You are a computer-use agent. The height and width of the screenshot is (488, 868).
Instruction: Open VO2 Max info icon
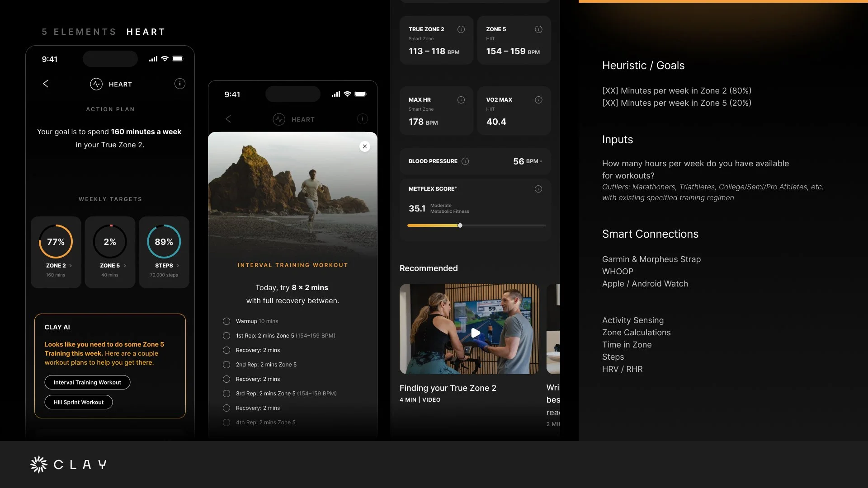[x=538, y=100]
